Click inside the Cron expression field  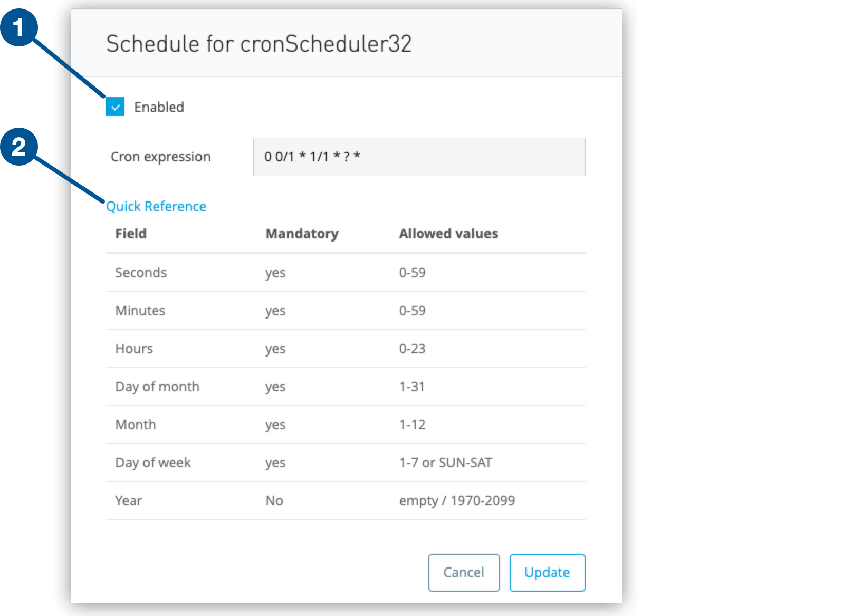click(x=418, y=157)
